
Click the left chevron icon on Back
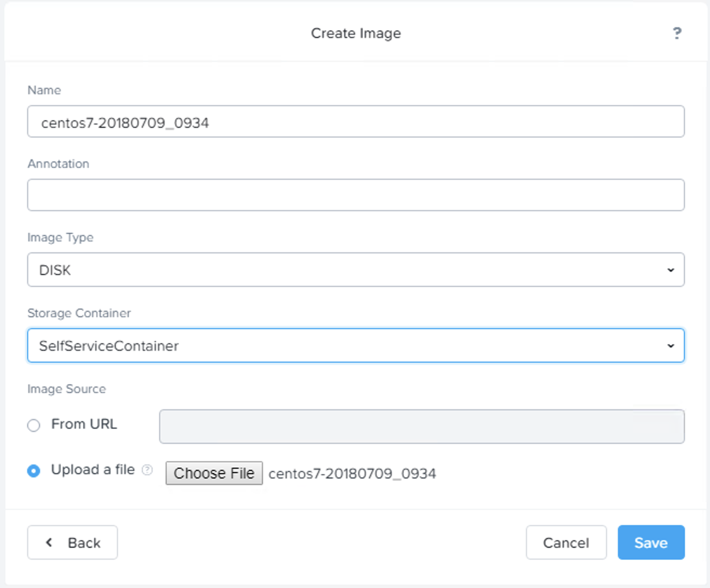coord(49,542)
